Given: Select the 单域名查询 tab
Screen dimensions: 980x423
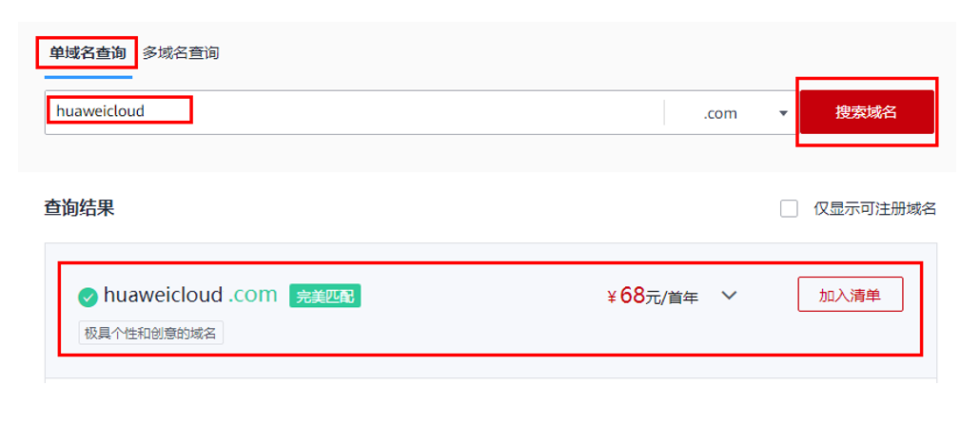Looking at the screenshot, I should point(87,53).
